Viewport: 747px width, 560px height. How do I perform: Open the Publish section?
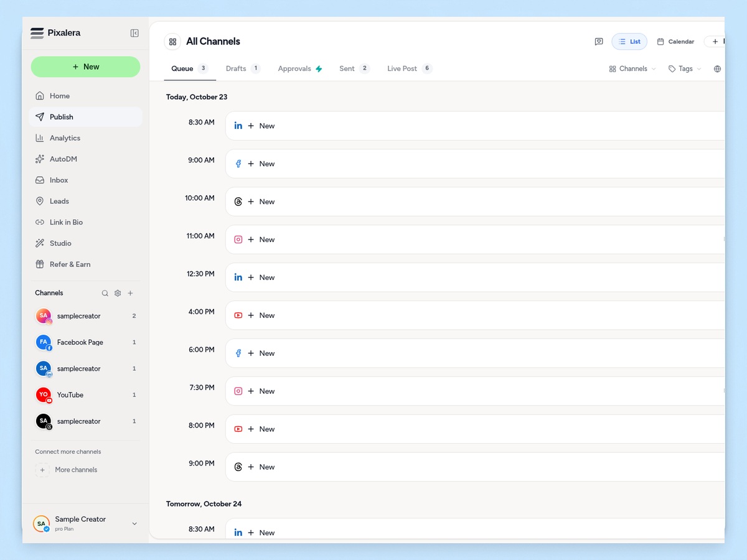[x=85, y=117]
